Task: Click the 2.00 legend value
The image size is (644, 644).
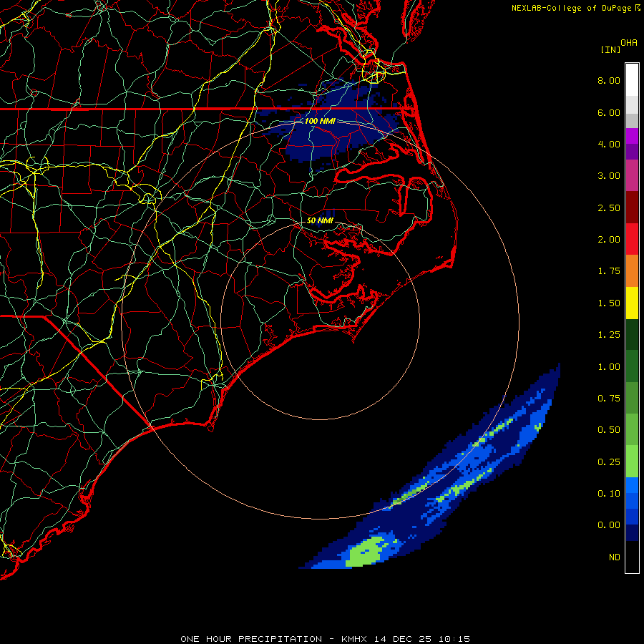Action: (609, 240)
